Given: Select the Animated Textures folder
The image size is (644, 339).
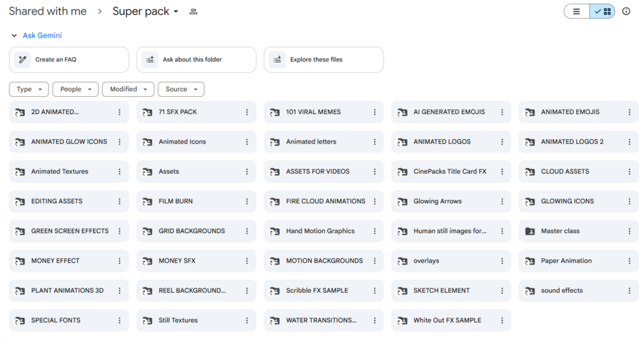Looking at the screenshot, I should tap(69, 172).
